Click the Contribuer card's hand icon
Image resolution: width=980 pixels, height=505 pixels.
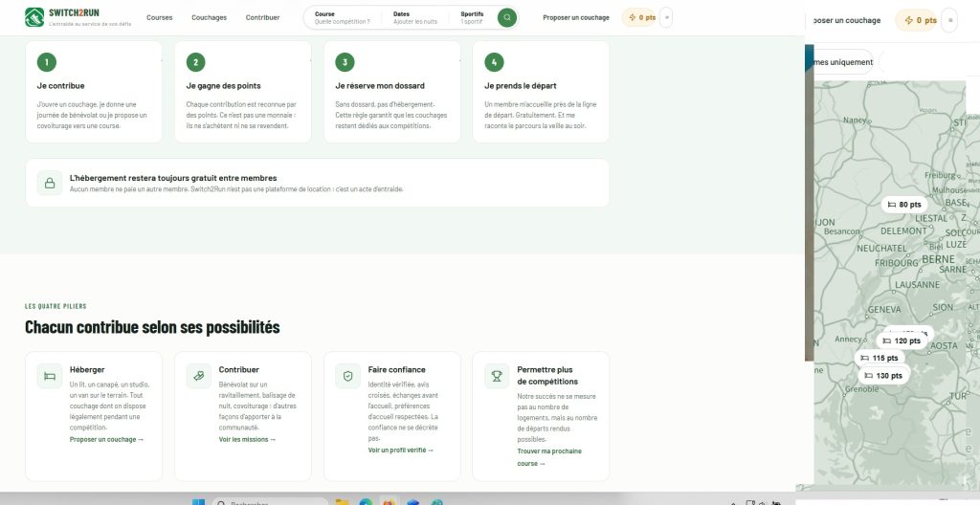click(199, 376)
